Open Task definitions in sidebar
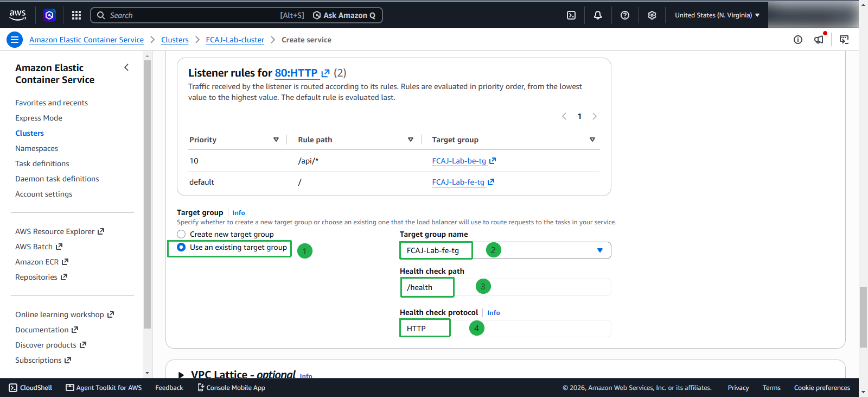 click(42, 163)
